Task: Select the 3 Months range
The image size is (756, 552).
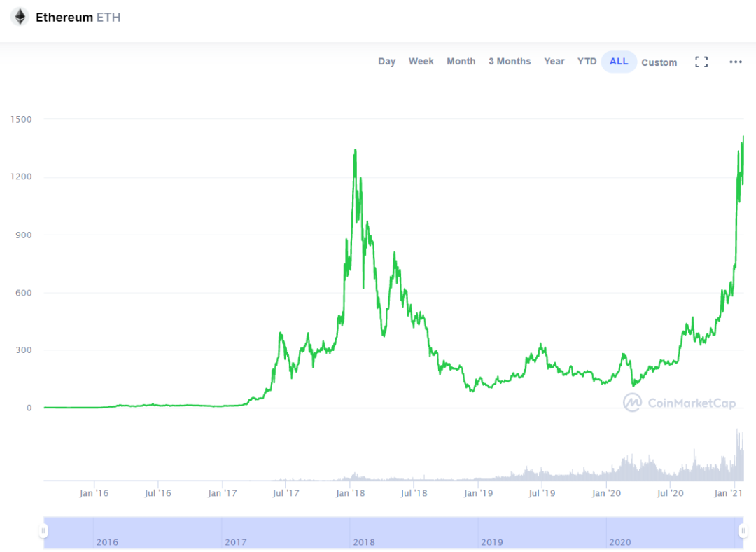Action: [510, 61]
